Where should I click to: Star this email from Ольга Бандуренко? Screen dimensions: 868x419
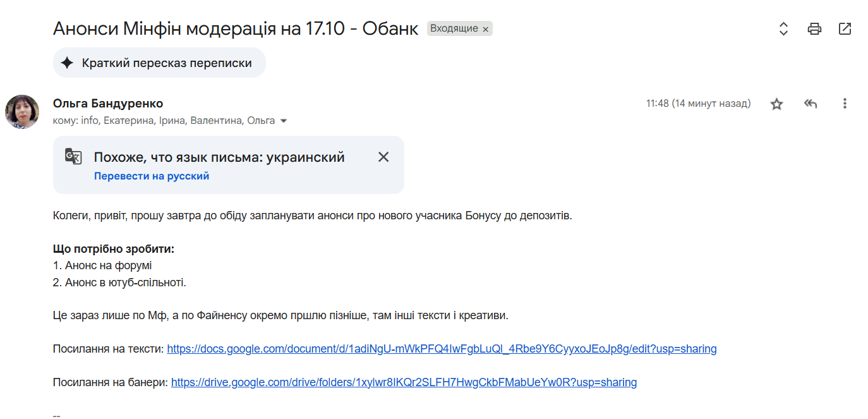[776, 104]
